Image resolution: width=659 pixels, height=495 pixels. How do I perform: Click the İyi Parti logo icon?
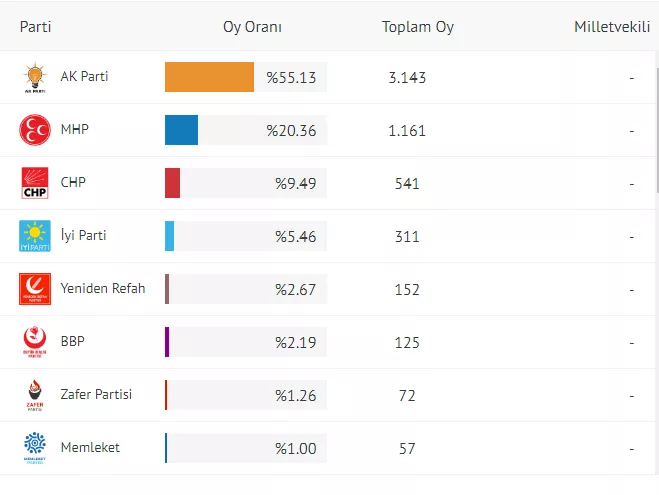(x=35, y=236)
